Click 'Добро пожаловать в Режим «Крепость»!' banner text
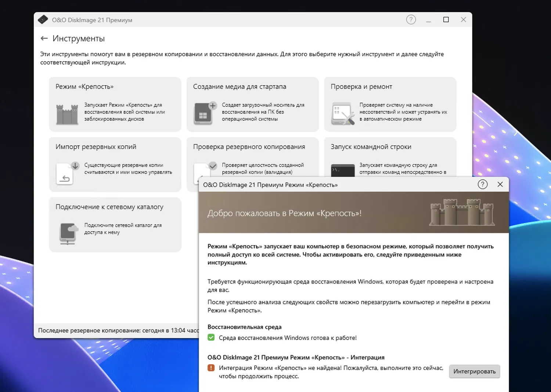The height and width of the screenshot is (392, 551). coord(285,213)
